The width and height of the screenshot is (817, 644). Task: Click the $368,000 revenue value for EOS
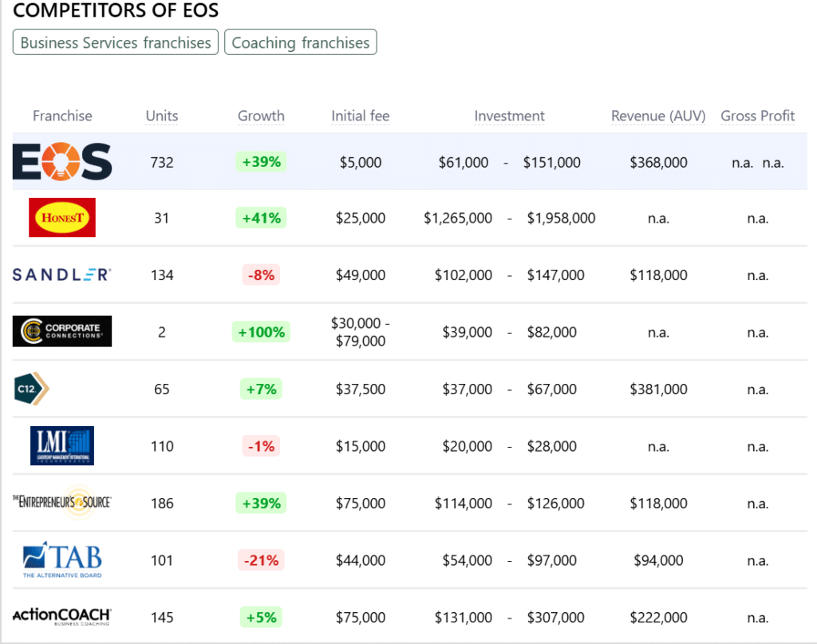658,163
